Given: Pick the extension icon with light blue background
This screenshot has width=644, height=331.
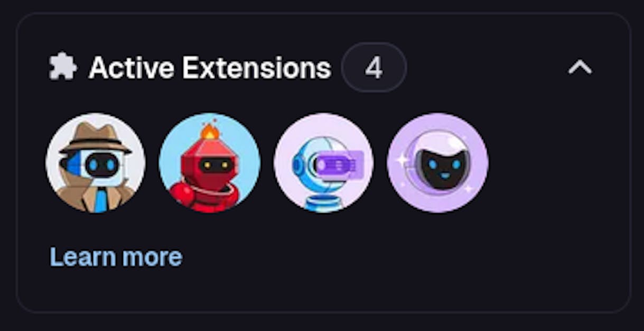Looking at the screenshot, I should (x=209, y=163).
